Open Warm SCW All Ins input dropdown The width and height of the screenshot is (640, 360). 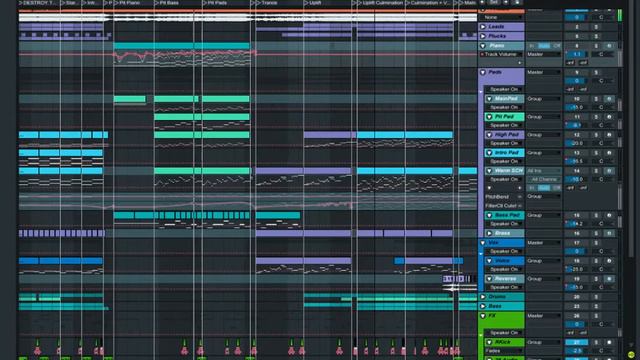click(543, 171)
